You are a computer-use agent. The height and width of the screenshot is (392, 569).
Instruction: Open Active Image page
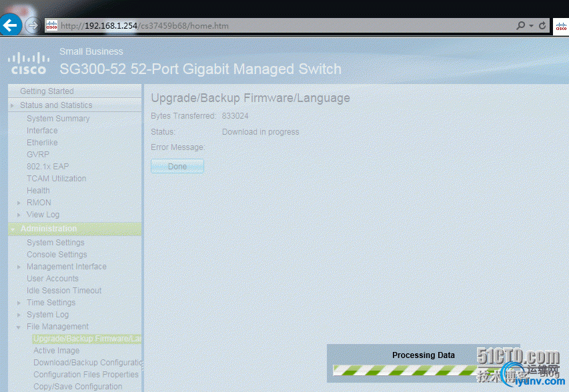(x=57, y=351)
